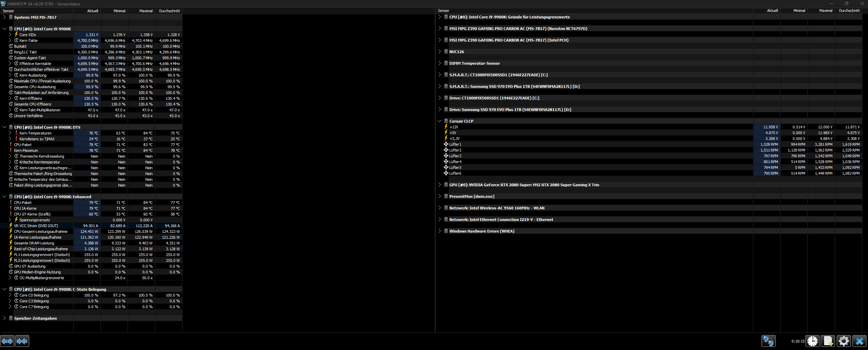The width and height of the screenshot is (868, 350).
Task: Click left panel Minimal column header
Action: 114,11
